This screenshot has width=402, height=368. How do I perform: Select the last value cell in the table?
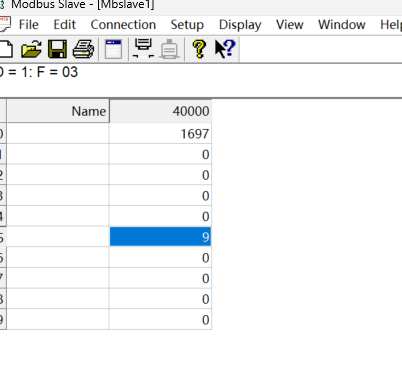pyautogui.click(x=160, y=320)
